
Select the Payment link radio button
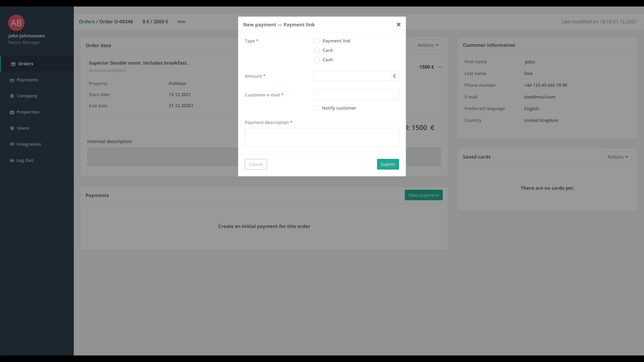tap(317, 41)
